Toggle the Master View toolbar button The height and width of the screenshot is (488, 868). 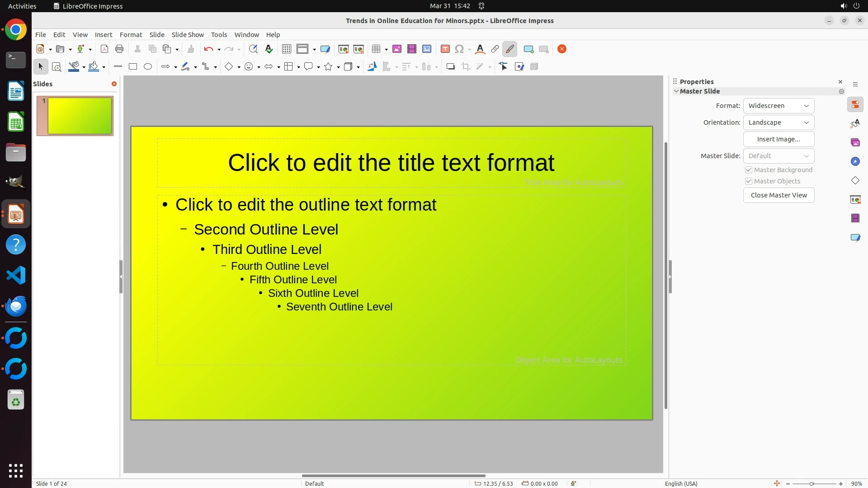[325, 49]
